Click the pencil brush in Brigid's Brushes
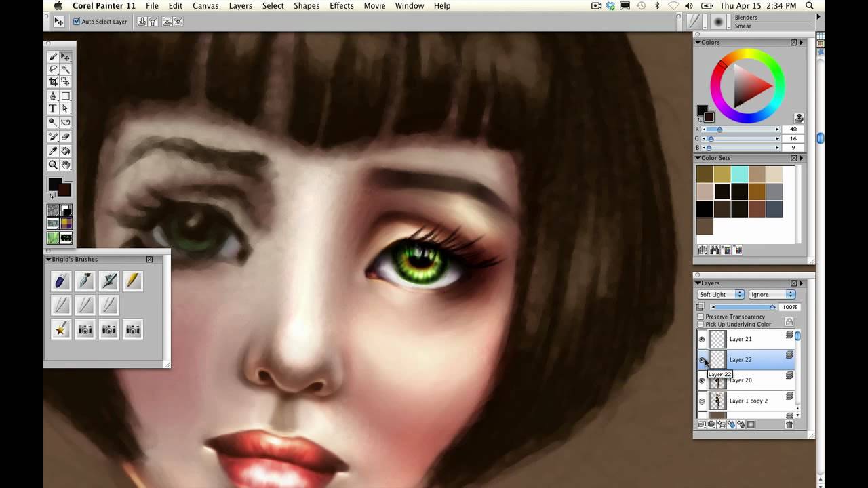The image size is (868, 488). point(133,280)
